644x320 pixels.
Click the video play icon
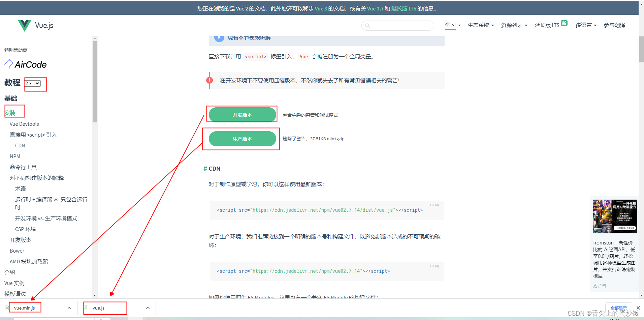[x=219, y=38]
